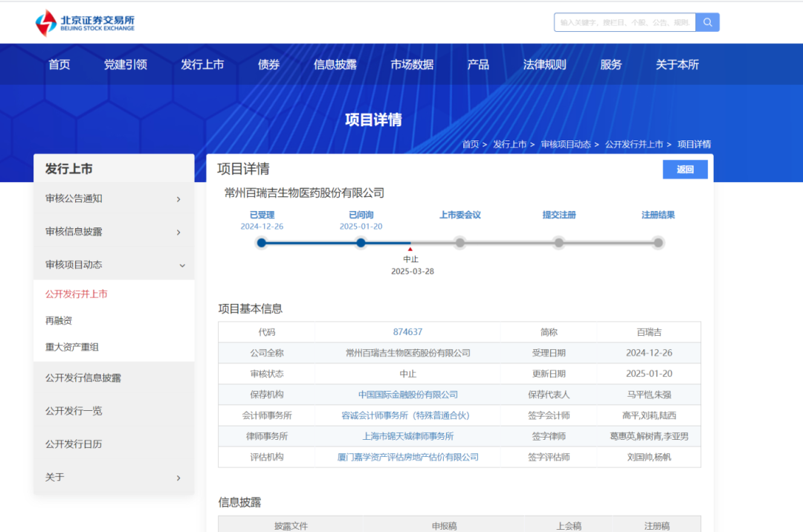This screenshot has height=532, width=803.
Task: Click the 葛惠英,解树青,李亚男 lawyers cell
Action: 649,436
